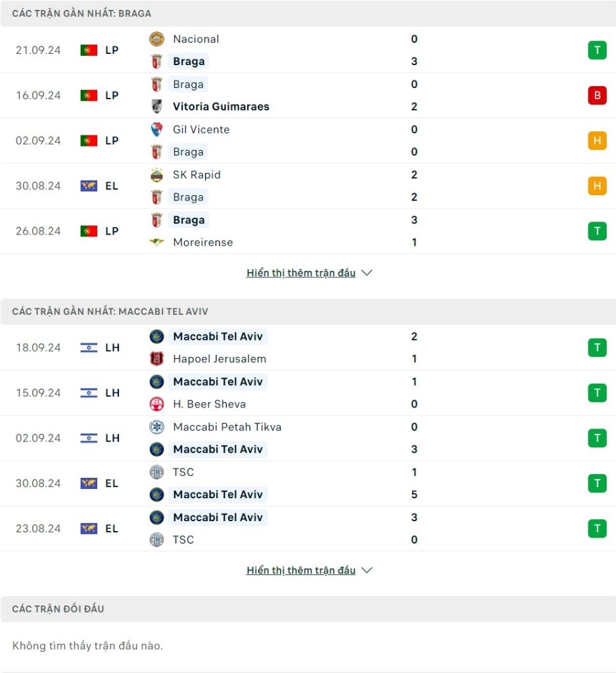616x673 pixels.
Task: Open the Braga vs Moreirense match row
Action: (x=308, y=231)
